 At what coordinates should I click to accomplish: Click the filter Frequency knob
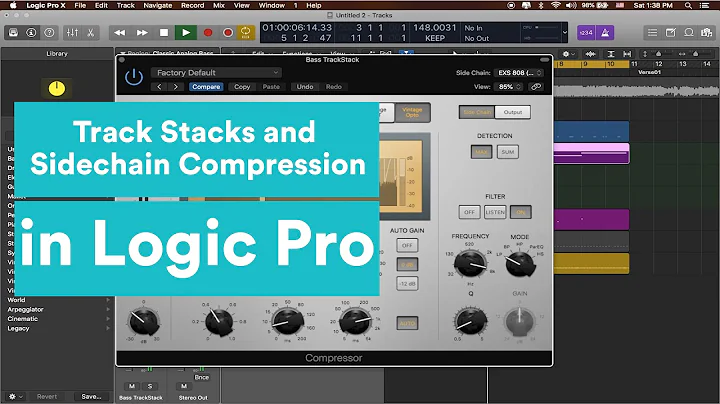click(470, 264)
